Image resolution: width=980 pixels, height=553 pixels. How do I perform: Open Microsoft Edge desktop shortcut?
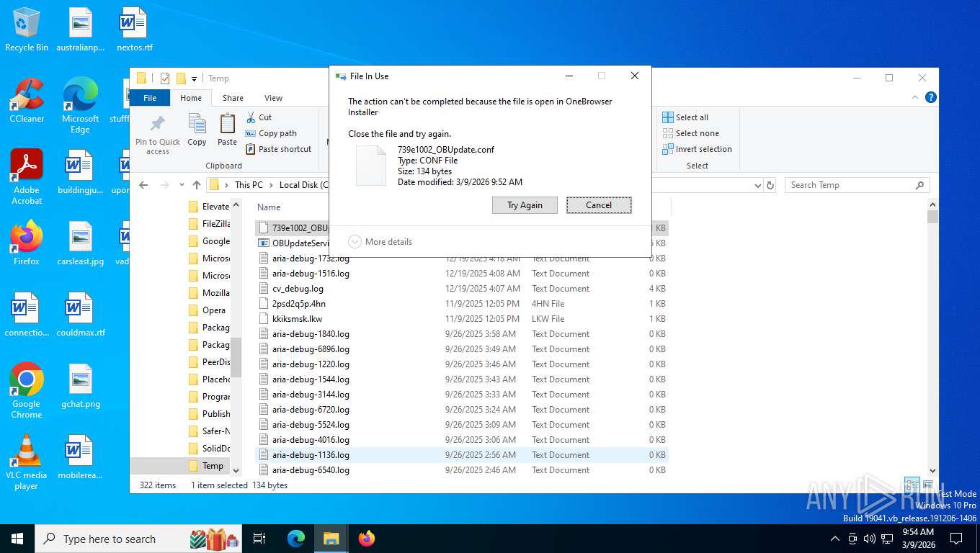80,105
